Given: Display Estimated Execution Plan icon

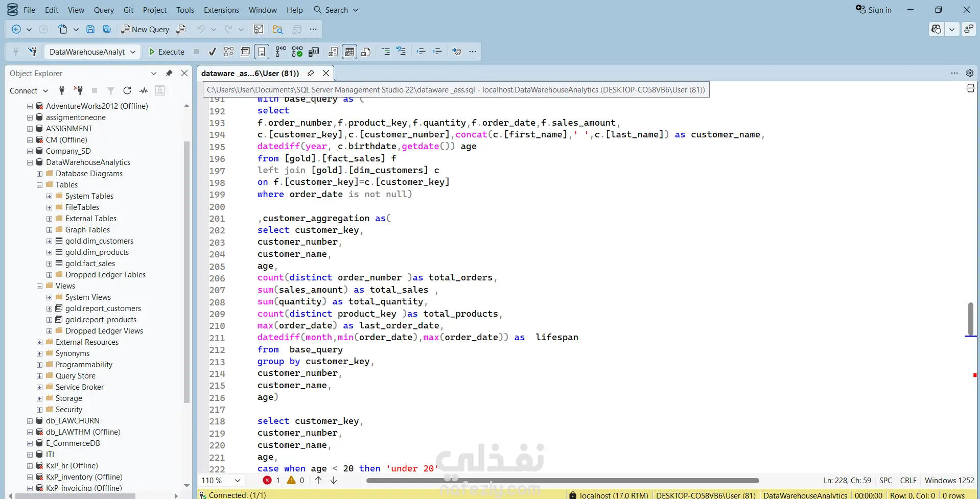Looking at the screenshot, I should coord(229,52).
